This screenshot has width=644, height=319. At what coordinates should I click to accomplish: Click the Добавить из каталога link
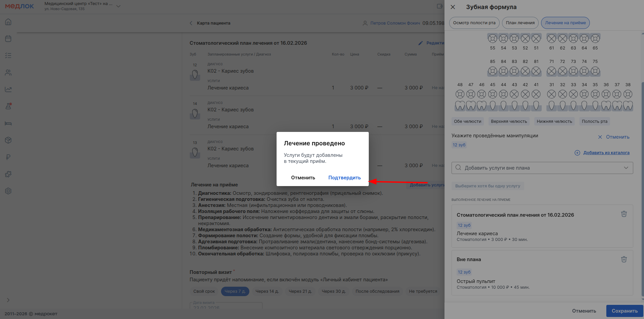pos(606,153)
